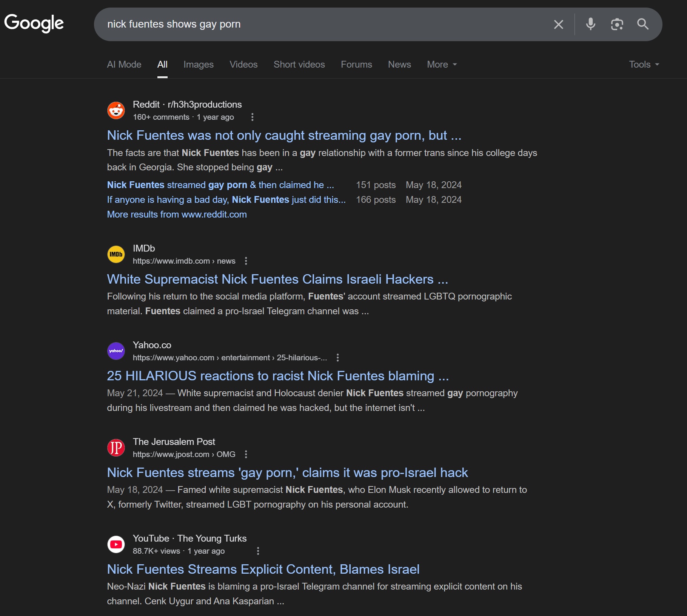Click the Reddit favicon

pyautogui.click(x=116, y=110)
